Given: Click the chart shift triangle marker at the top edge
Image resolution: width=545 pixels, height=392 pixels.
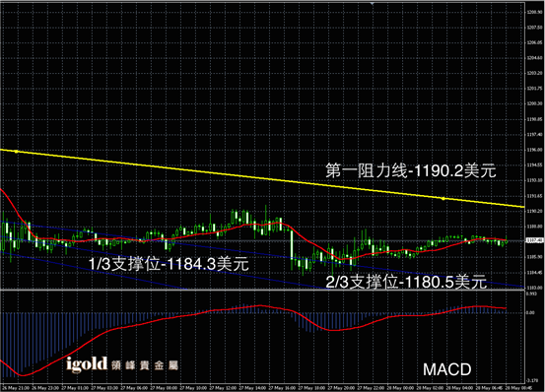Looking at the screenshot, I should pos(373,4).
